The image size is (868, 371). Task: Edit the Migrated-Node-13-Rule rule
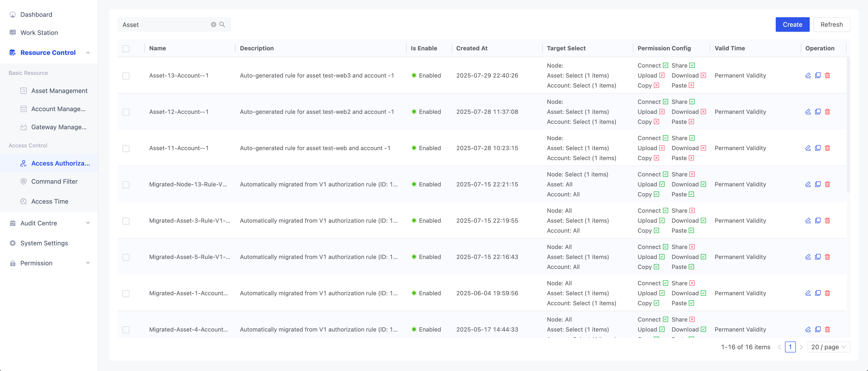click(x=808, y=184)
